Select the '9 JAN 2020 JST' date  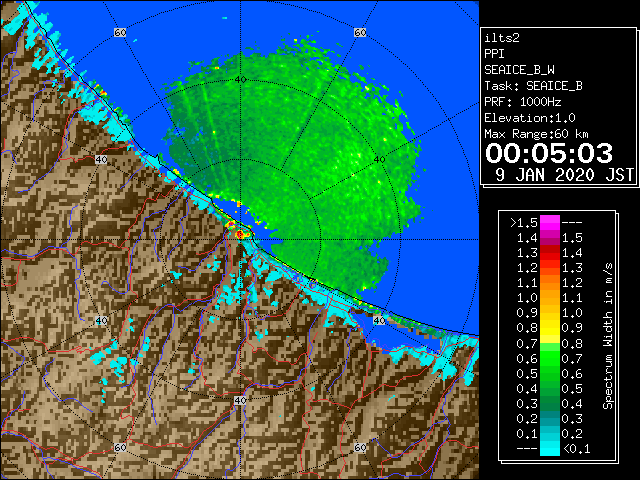(x=564, y=175)
